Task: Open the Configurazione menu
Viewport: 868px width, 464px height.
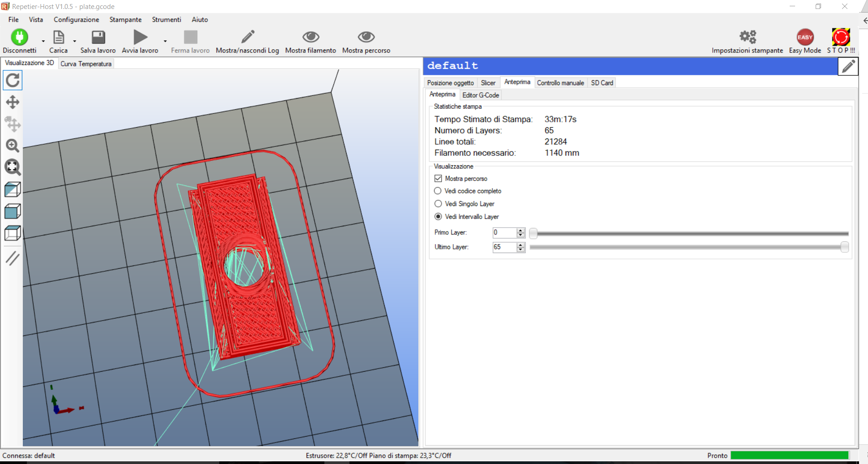Action: click(77, 20)
